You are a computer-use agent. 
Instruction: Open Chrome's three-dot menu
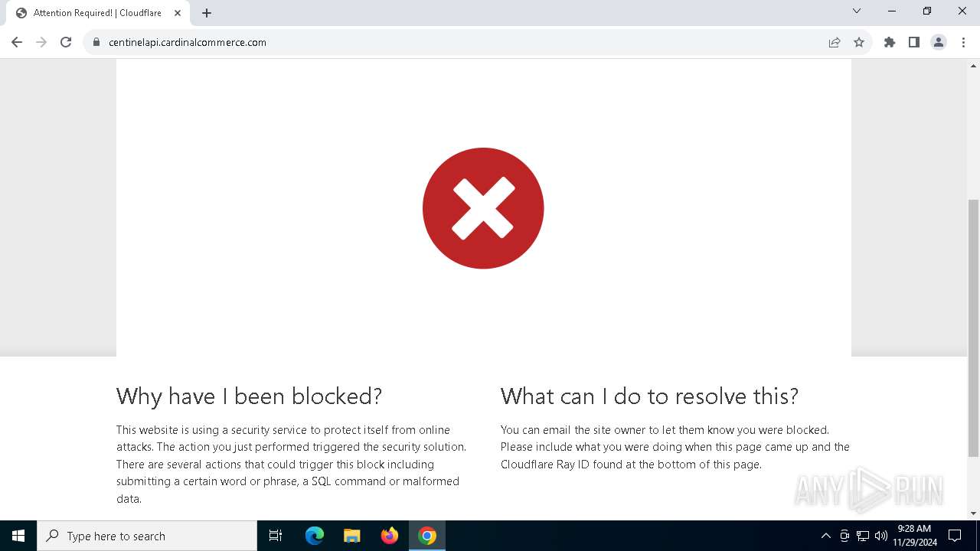click(x=963, y=42)
